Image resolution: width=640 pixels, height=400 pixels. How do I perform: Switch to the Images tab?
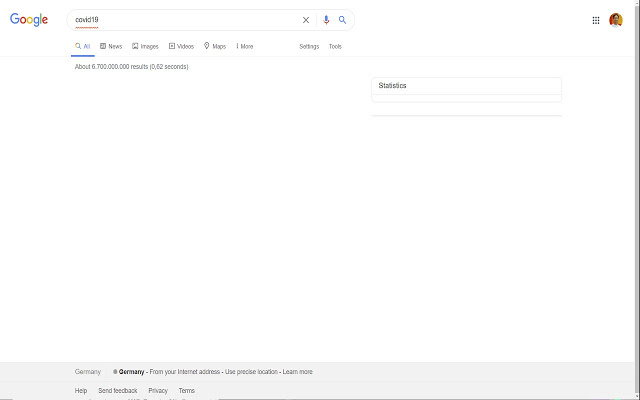tap(145, 47)
